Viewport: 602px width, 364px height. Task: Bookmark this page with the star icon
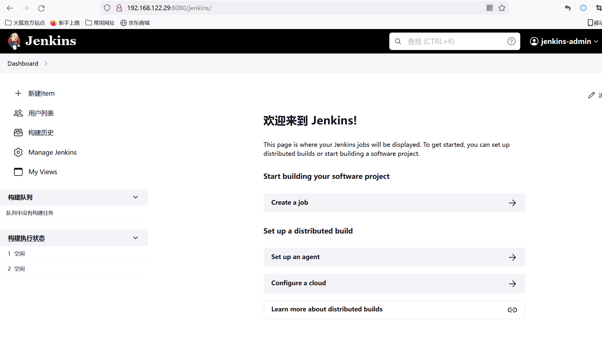(x=502, y=8)
